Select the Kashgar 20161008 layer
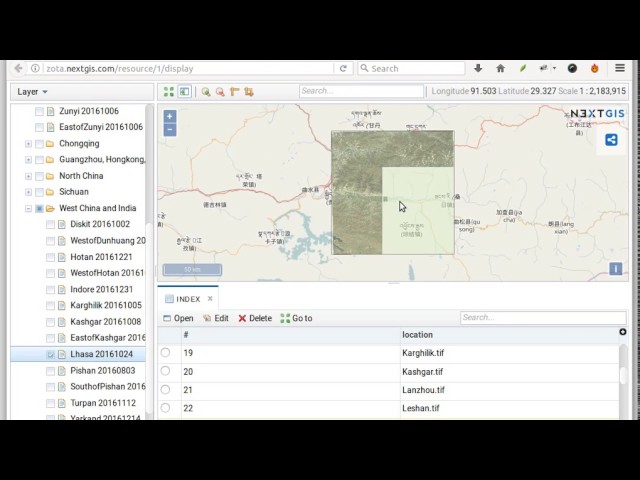The image size is (640, 480). pos(106,322)
